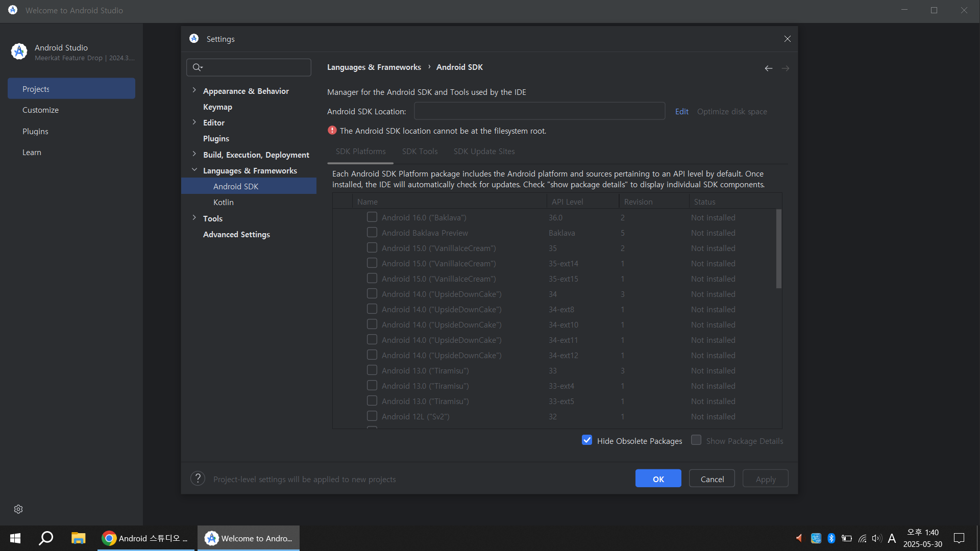Viewport: 980px width, 551px height.
Task: Expand the Editor settings group
Action: pyautogui.click(x=194, y=122)
